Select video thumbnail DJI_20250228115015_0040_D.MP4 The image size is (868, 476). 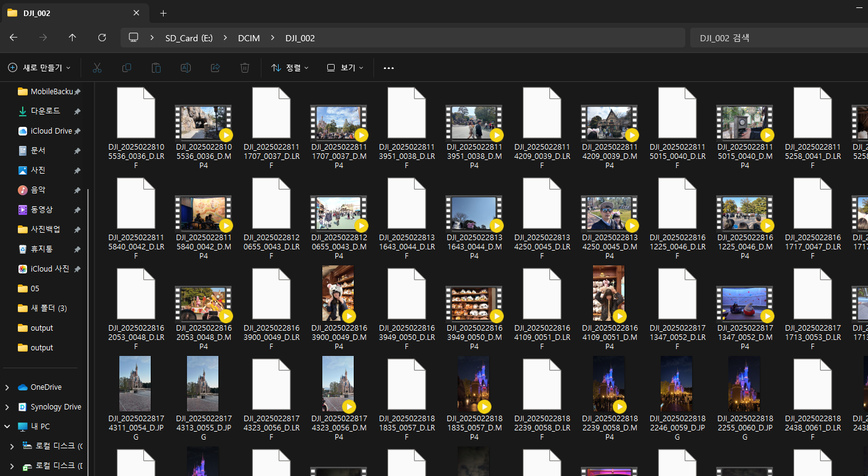point(744,123)
